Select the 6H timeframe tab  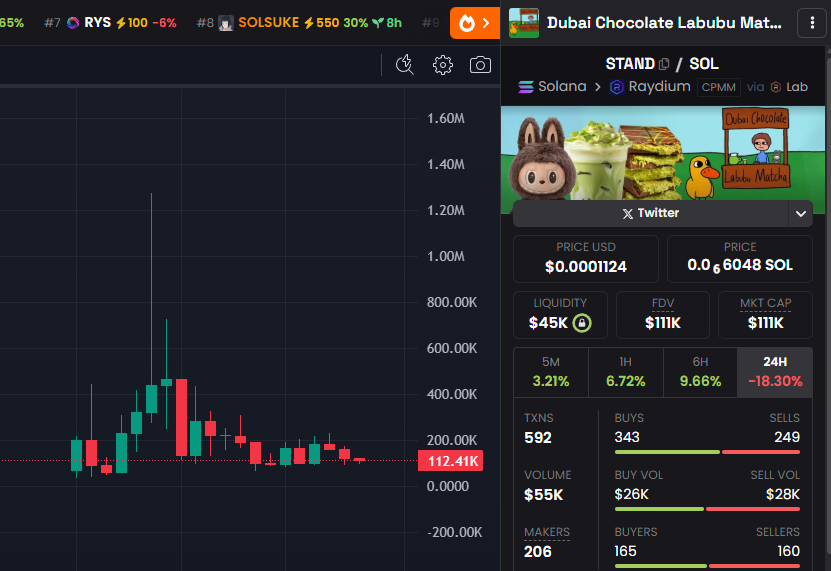tap(700, 372)
